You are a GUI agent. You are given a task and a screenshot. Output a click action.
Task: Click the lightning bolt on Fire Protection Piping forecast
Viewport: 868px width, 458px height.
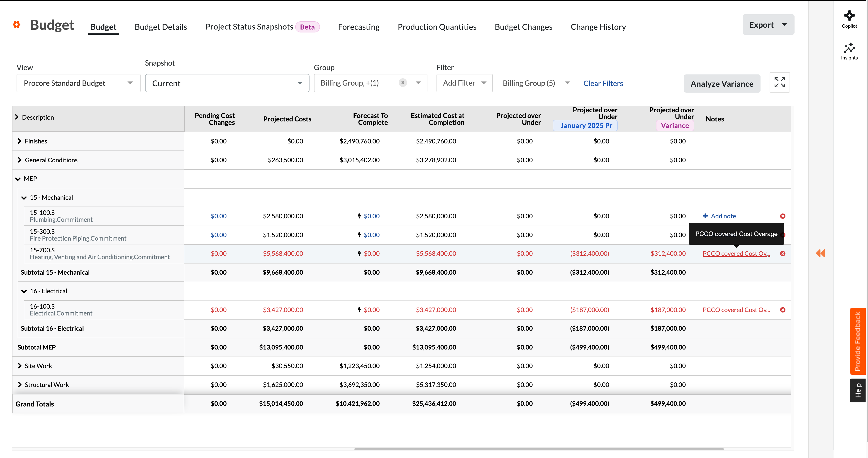(x=359, y=235)
